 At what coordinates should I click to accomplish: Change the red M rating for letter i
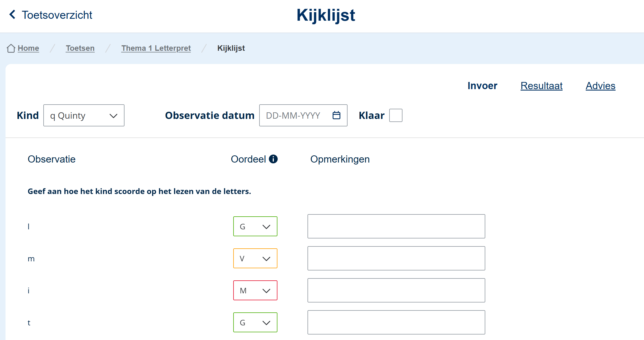[255, 291]
